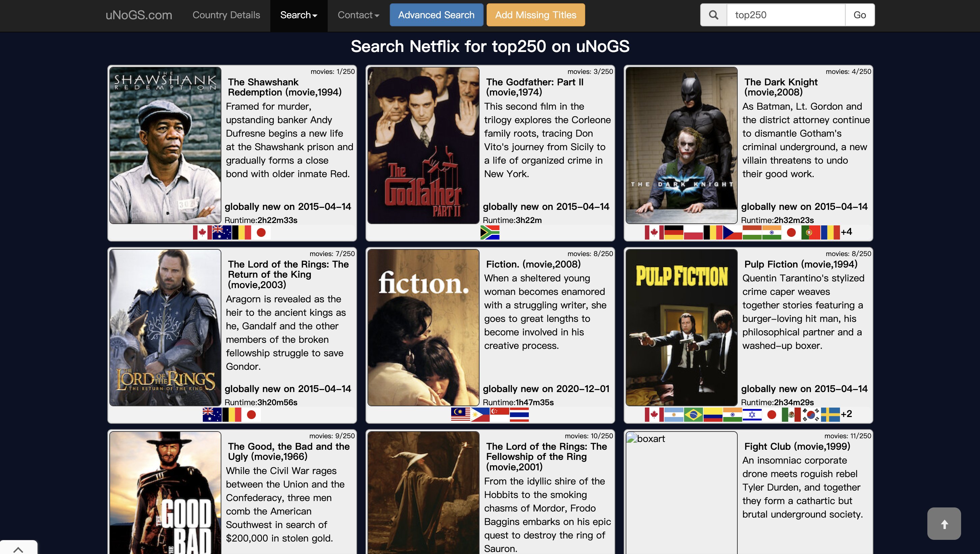Open the Search dropdown menu
This screenshot has width=980, height=554.
click(299, 15)
